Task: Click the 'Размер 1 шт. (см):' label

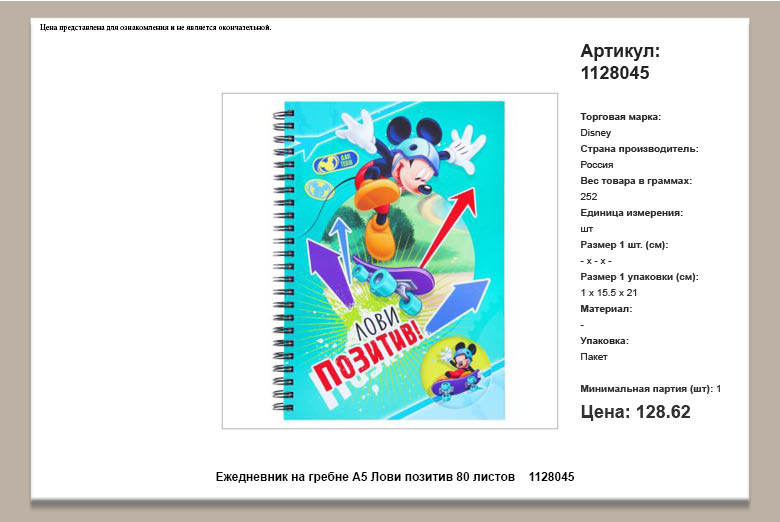Action: tap(624, 245)
